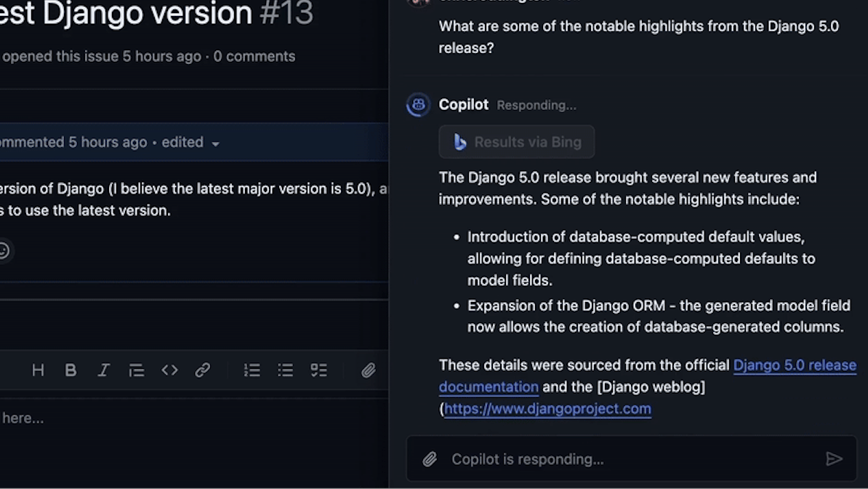Click the '0 comments' text
868x489 pixels.
tap(254, 57)
